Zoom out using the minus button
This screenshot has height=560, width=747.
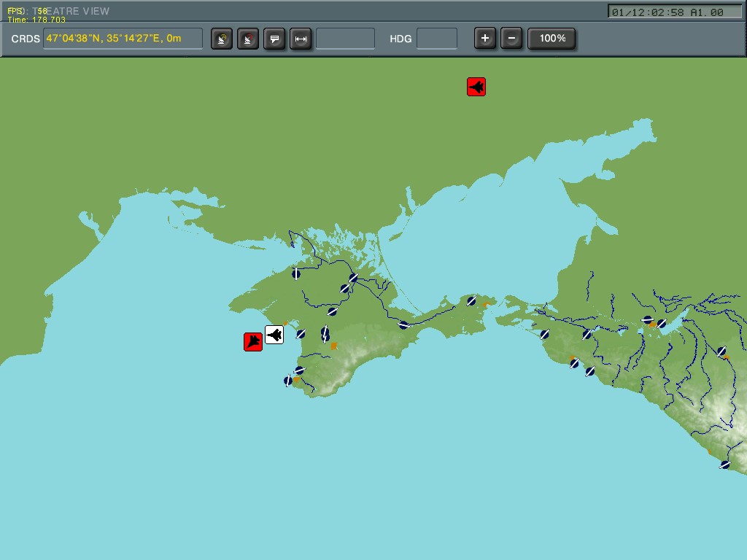(x=512, y=38)
